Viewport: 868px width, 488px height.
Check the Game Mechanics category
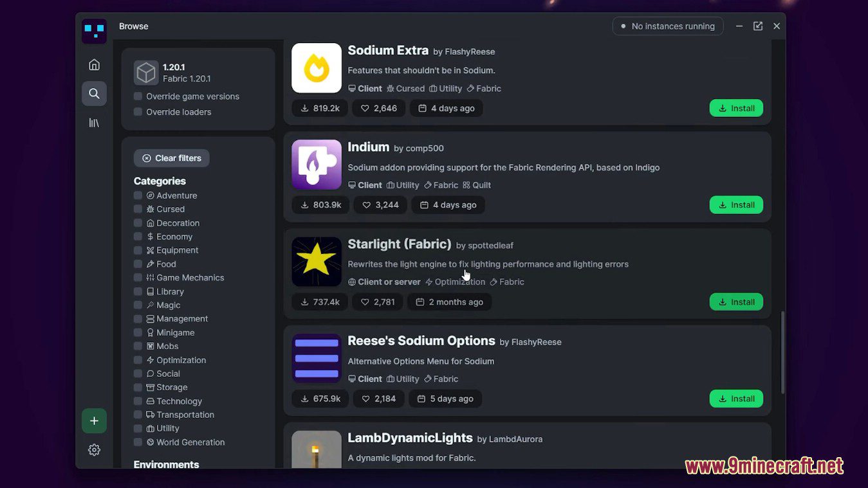coord(138,278)
